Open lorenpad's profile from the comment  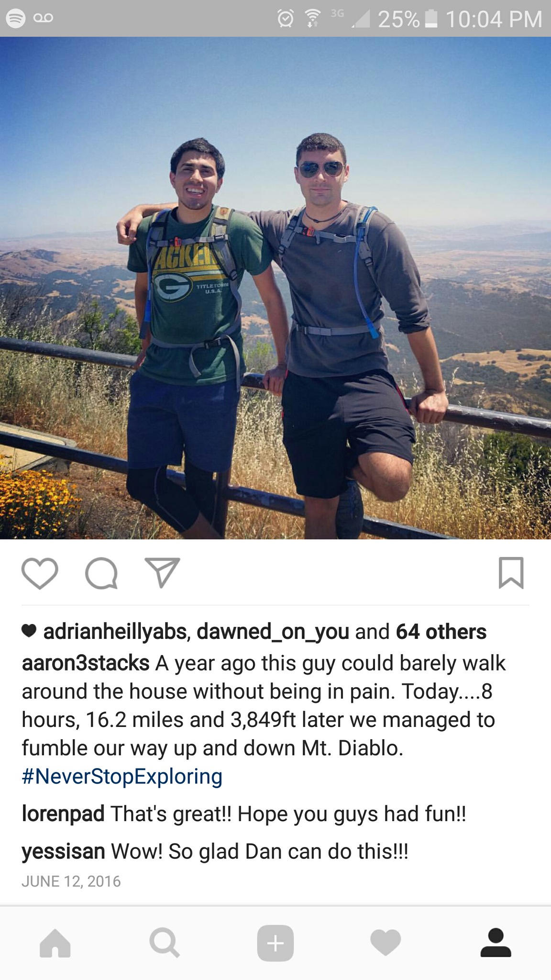(x=63, y=813)
